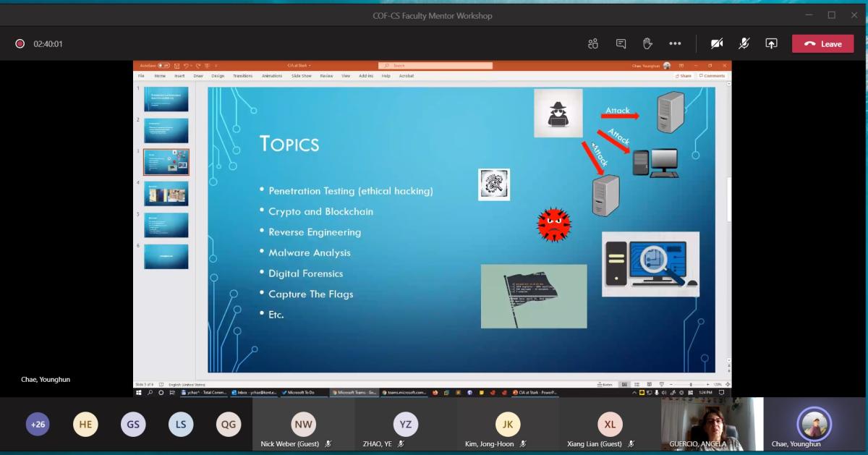The height and width of the screenshot is (455, 868).
Task: Toggle AutoSave switch in shared PowerPoint
Action: pos(164,66)
